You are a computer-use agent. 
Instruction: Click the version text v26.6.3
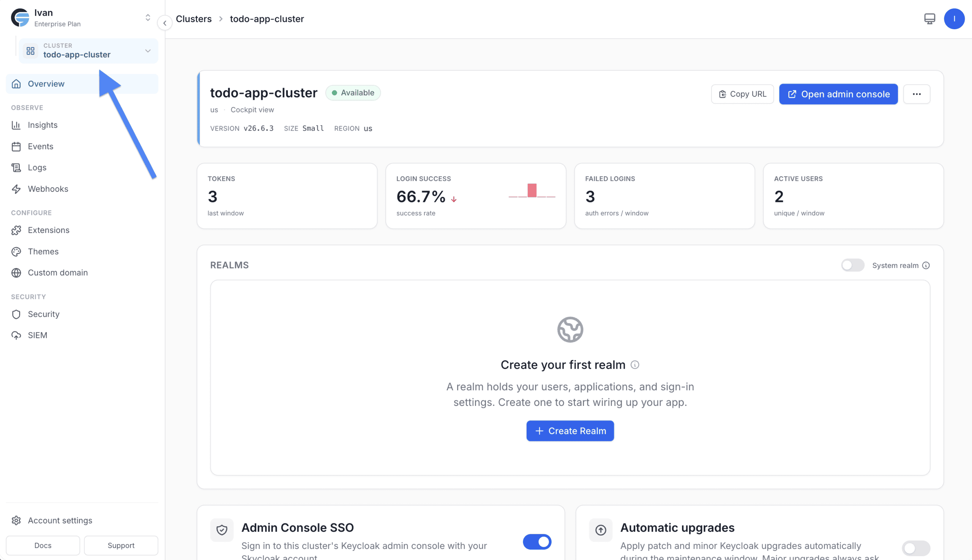(x=258, y=128)
